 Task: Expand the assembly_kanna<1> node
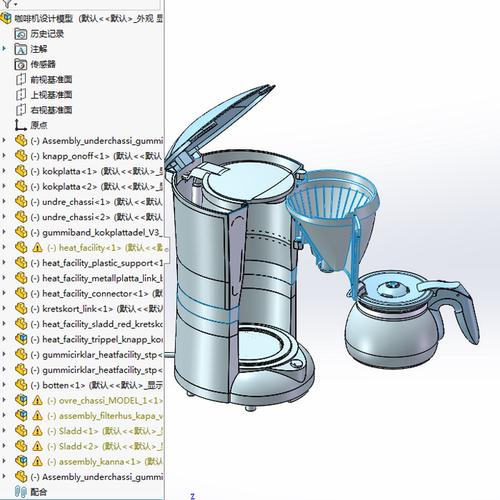4,461
